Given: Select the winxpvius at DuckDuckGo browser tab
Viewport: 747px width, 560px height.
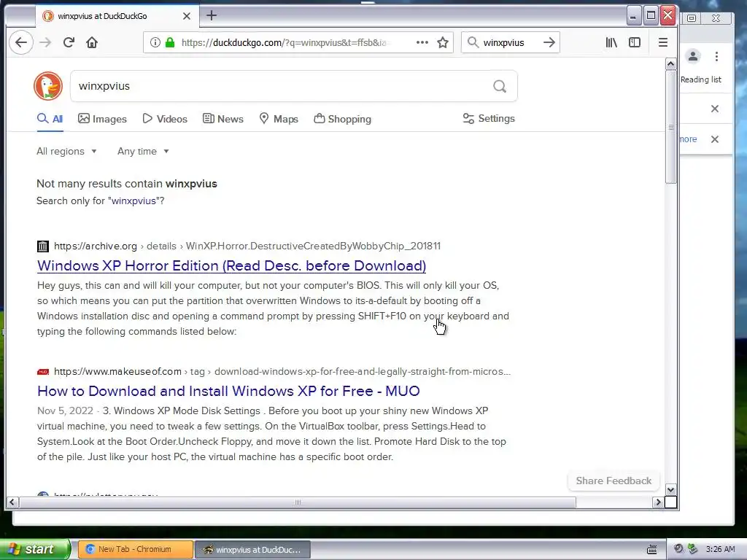Looking at the screenshot, I should 117,16.
